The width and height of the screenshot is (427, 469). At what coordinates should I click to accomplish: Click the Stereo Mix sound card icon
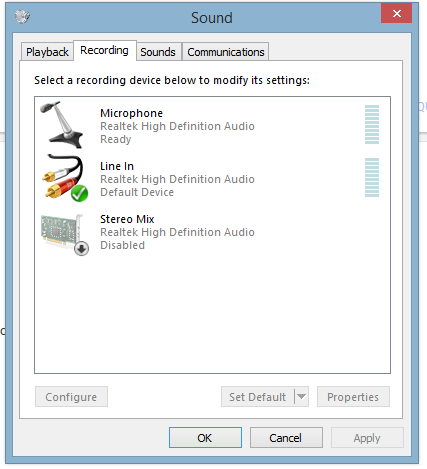click(65, 235)
